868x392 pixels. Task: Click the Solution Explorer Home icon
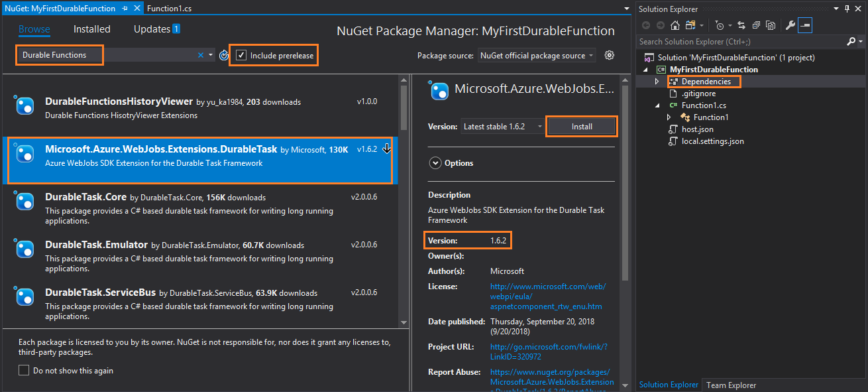pyautogui.click(x=675, y=25)
